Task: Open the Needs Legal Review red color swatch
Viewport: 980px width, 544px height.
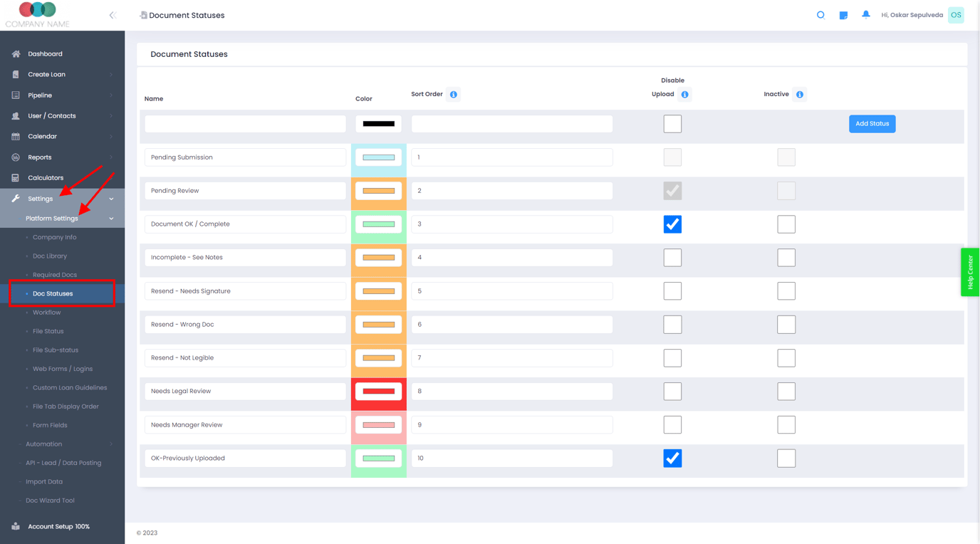Action: (x=379, y=392)
